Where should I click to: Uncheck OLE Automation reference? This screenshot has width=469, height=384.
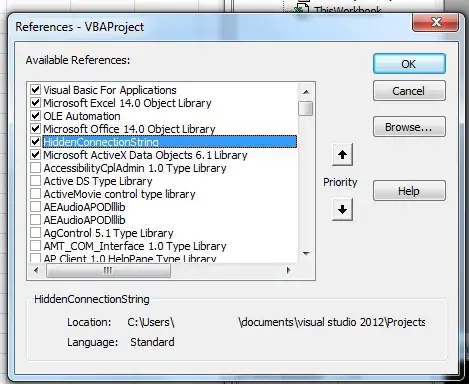(35, 116)
